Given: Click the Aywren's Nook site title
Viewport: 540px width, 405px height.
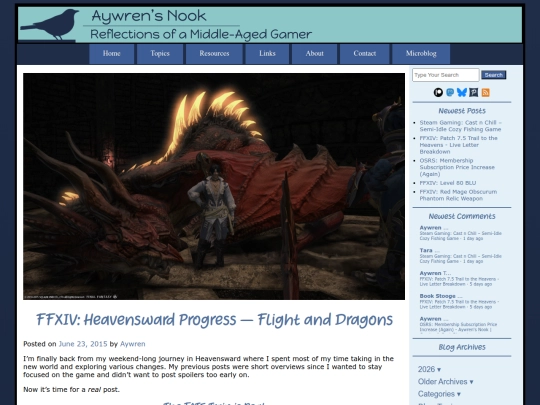Looking at the screenshot, I should coord(149,16).
